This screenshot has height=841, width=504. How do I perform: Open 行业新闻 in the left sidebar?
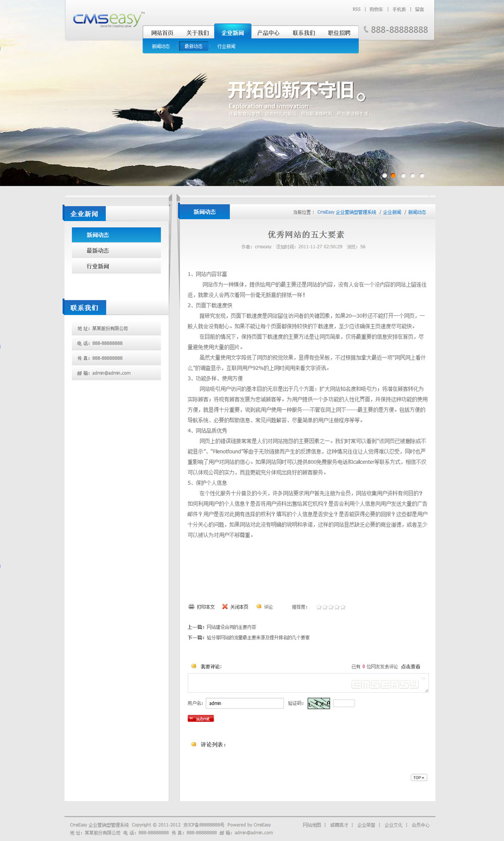click(98, 266)
